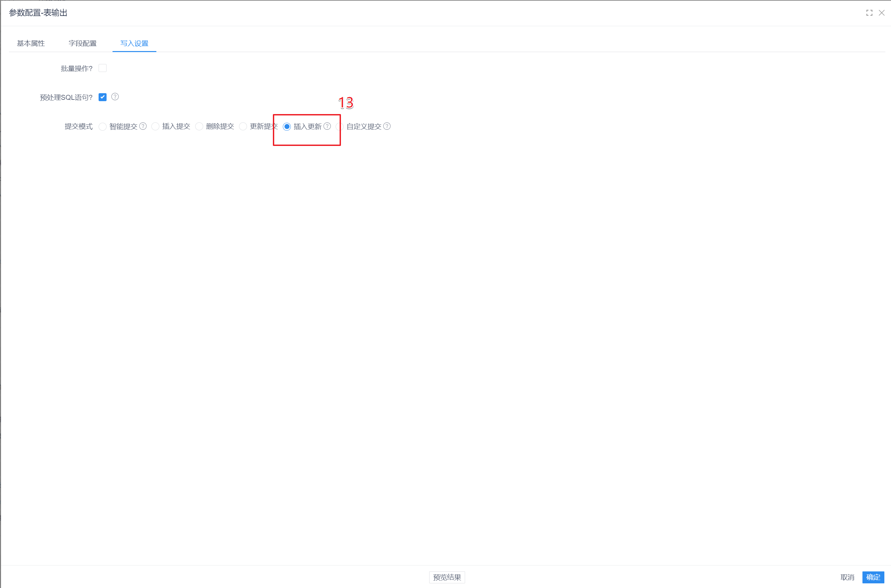Pick the 自定义提交 radio option
Screen dimensions: 891x588
click(x=340, y=127)
